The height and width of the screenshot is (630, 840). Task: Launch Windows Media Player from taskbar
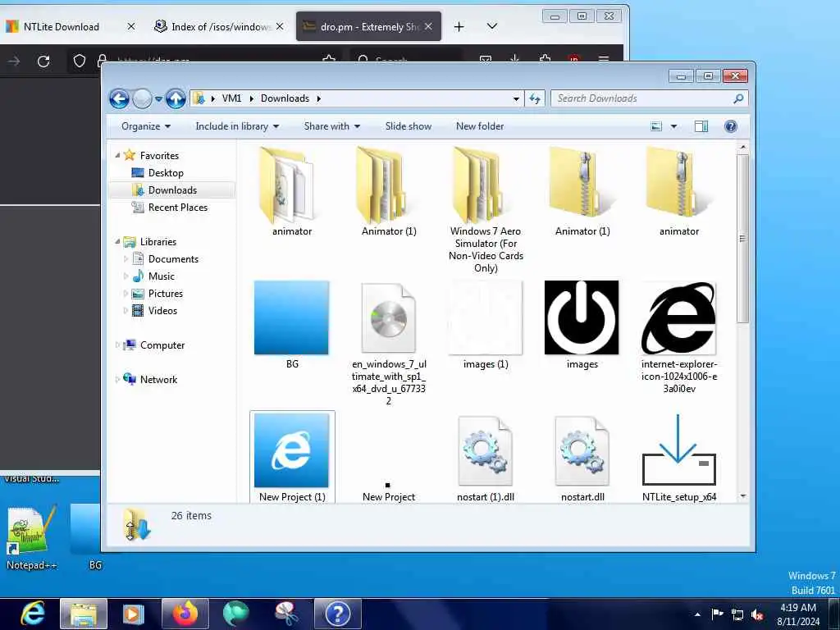134,614
